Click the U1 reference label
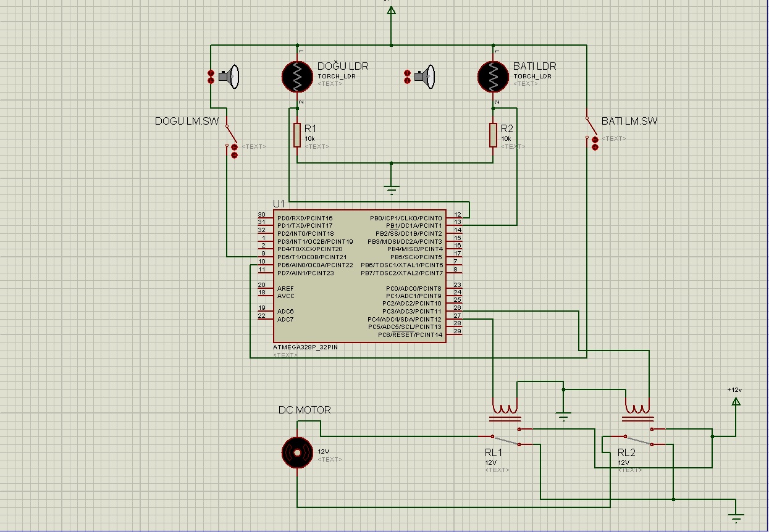The width and height of the screenshot is (769, 532). tap(279, 204)
